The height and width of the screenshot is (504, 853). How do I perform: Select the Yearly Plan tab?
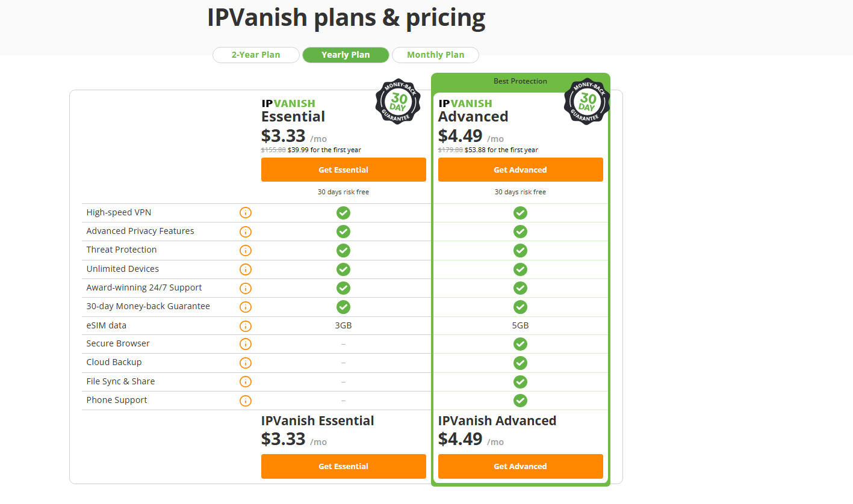point(346,55)
